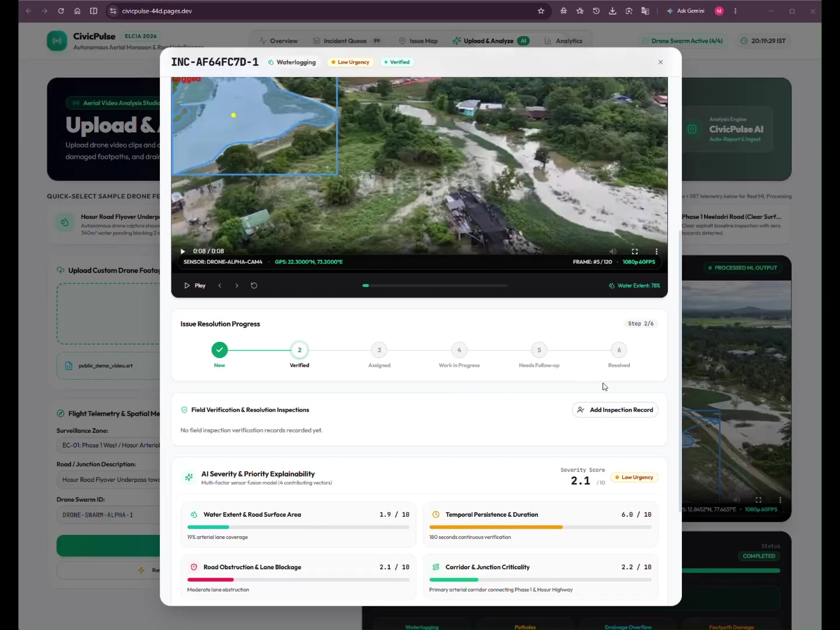Screen dimensions: 840x630
Task: Click the Waterlogging category tag
Action: [292, 62]
